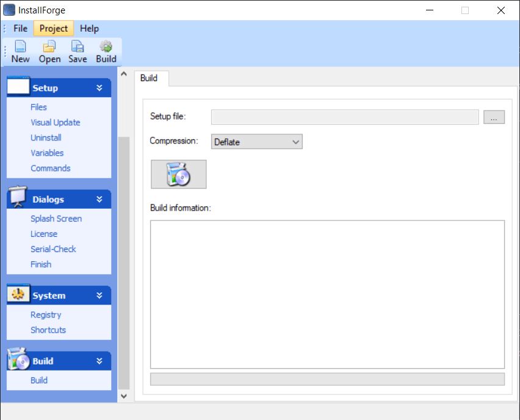Open the Commands page
520x420 pixels.
point(51,168)
